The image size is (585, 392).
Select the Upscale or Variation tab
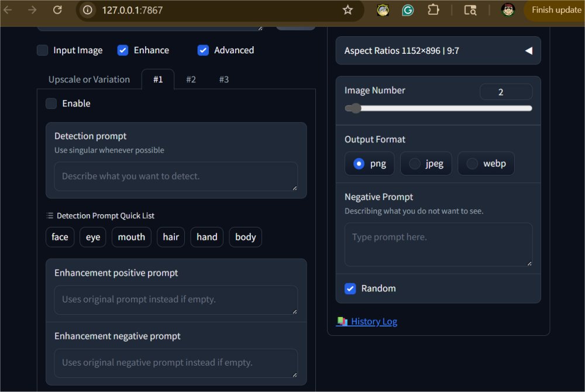(x=88, y=79)
